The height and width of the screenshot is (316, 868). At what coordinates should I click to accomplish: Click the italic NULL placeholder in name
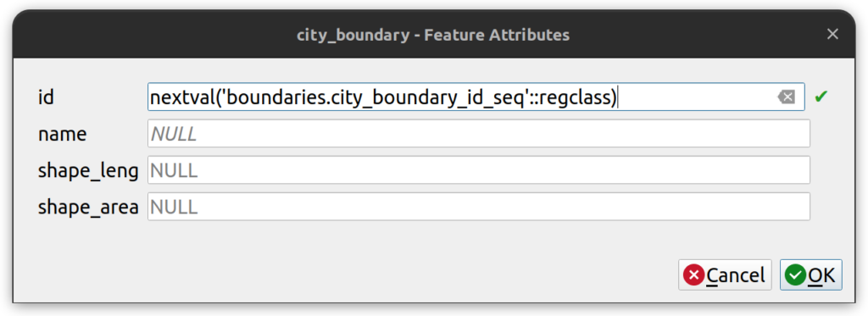pos(173,135)
